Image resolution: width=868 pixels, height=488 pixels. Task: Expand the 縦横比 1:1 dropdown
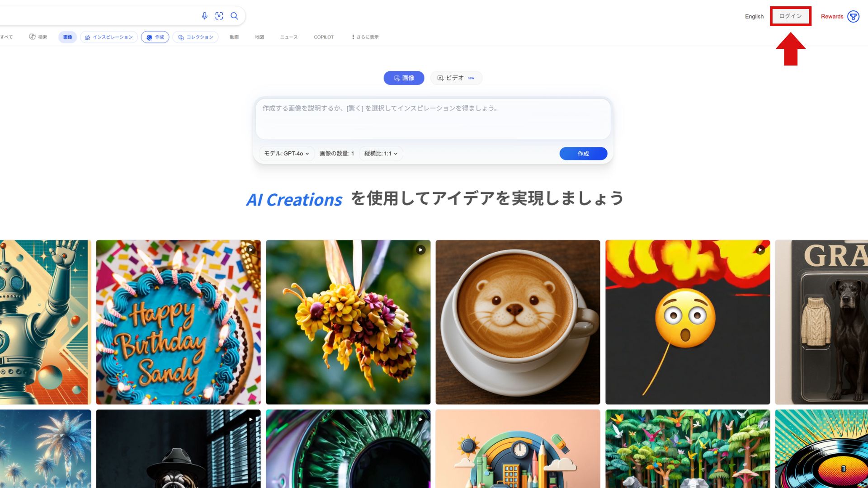(381, 154)
